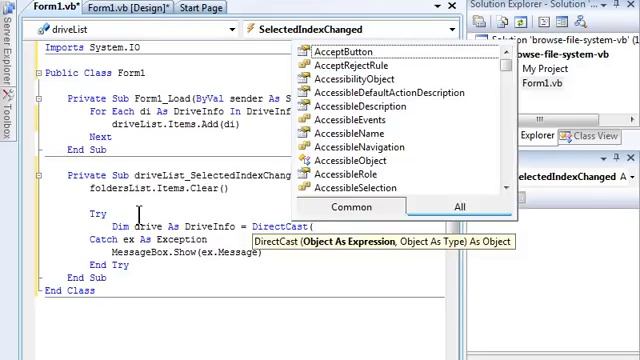Click the 'Imports System.IO' code line
Viewport: 640px width, 360px height.
point(92,47)
